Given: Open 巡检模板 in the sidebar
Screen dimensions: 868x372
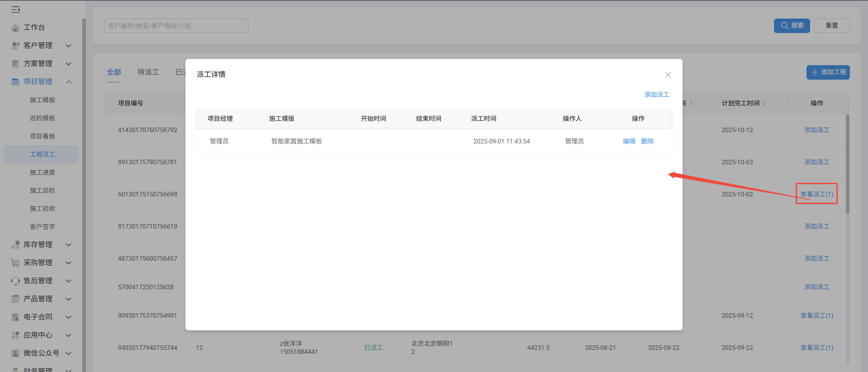Looking at the screenshot, I should (x=42, y=118).
